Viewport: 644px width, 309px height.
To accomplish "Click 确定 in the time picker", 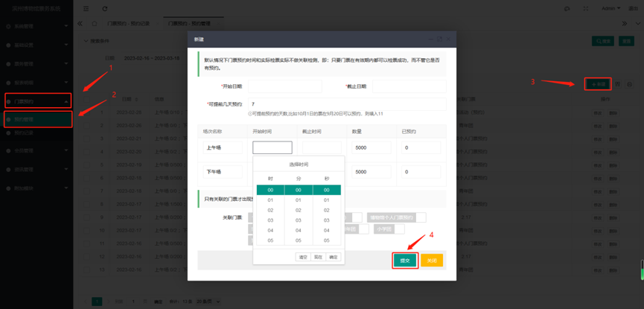I will point(333,257).
